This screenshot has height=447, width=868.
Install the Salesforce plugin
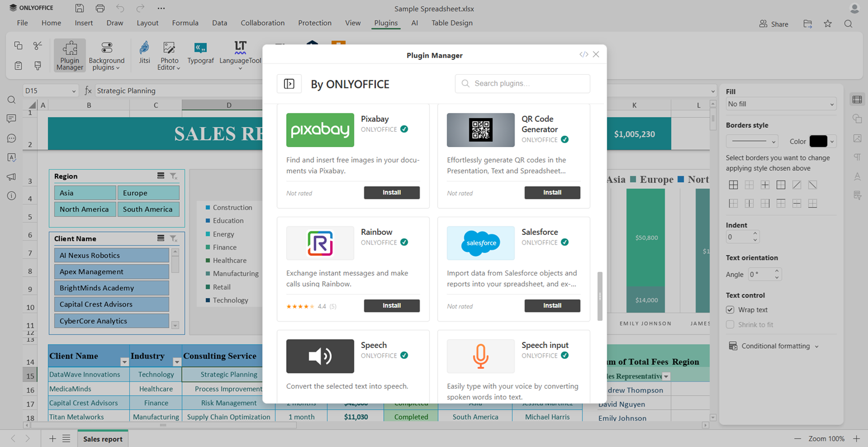click(x=552, y=306)
